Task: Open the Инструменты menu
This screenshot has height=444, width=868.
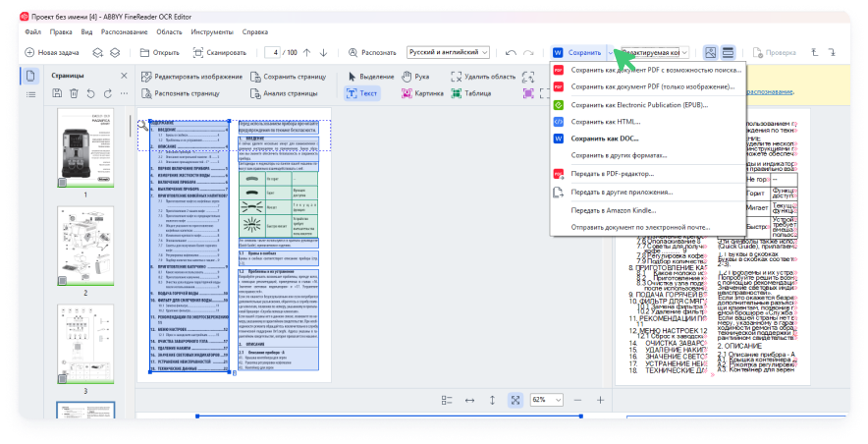Action: [212, 32]
